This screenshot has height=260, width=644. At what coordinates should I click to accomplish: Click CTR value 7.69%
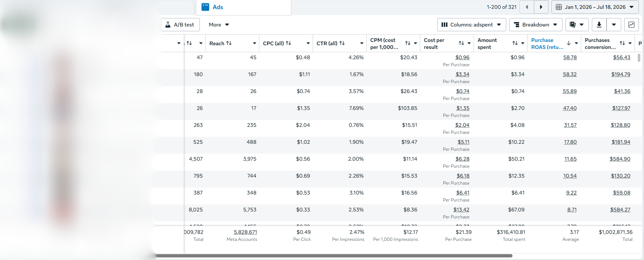click(356, 108)
